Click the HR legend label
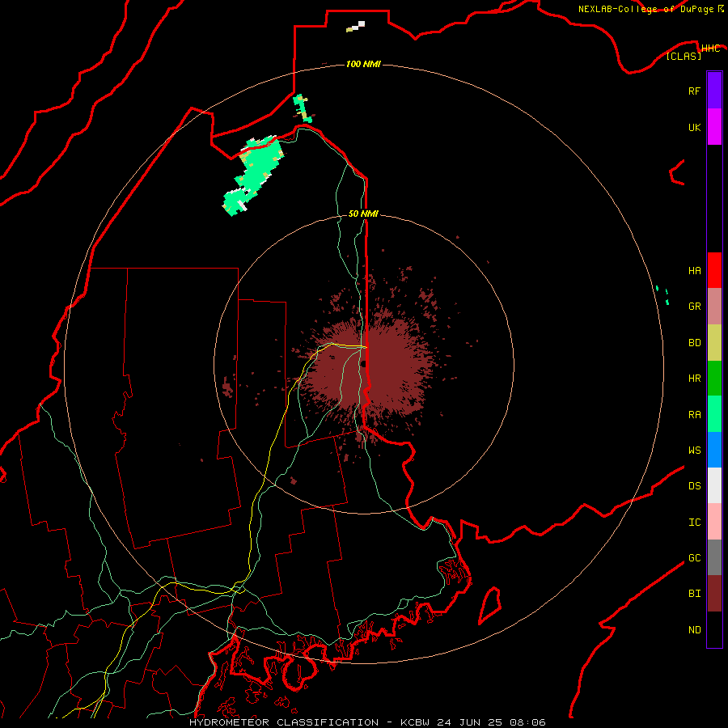This screenshot has height=728, width=728. click(695, 379)
